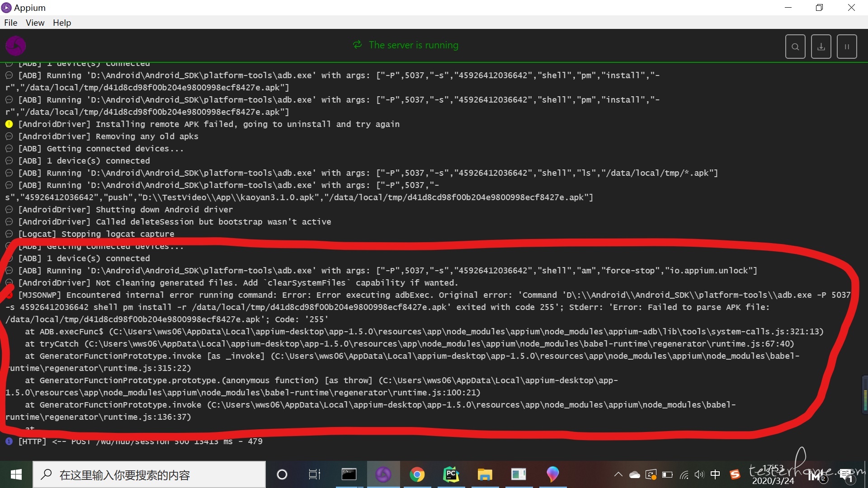Open the volume speaker tray icon
The image size is (868, 488).
[x=699, y=474]
